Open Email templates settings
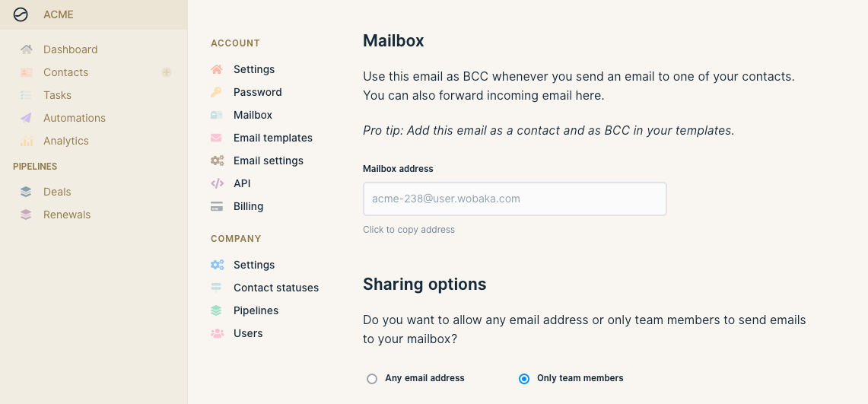Viewport: 868px width, 404px height. tap(273, 138)
